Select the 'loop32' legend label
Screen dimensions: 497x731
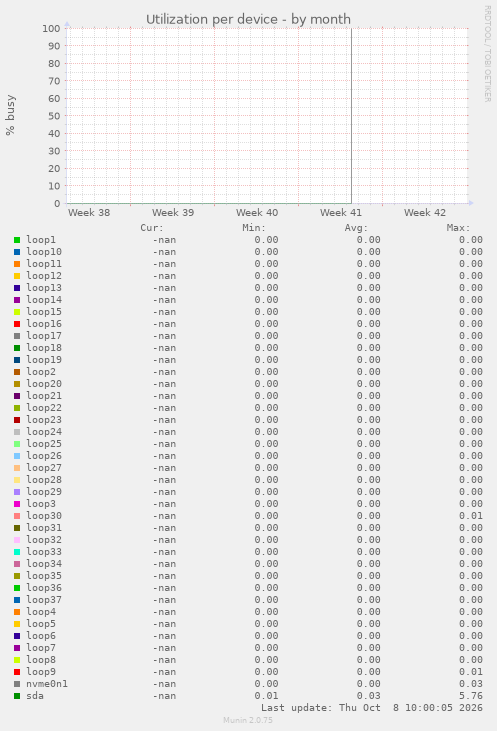pyautogui.click(x=44, y=540)
